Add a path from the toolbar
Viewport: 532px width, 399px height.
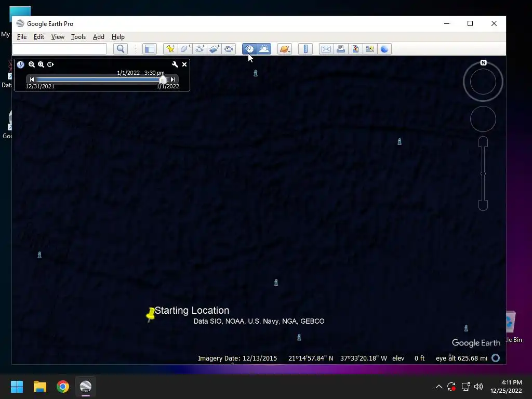(x=200, y=49)
